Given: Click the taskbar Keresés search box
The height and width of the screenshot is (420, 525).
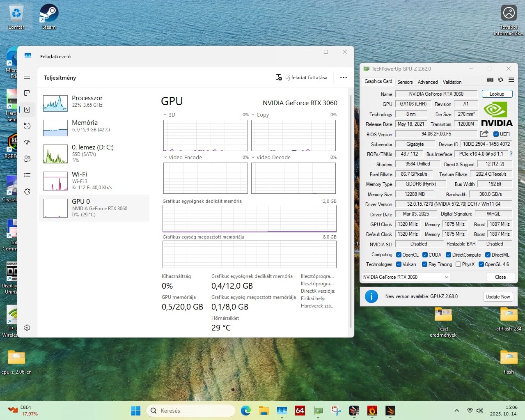Looking at the screenshot, I should (x=191, y=411).
